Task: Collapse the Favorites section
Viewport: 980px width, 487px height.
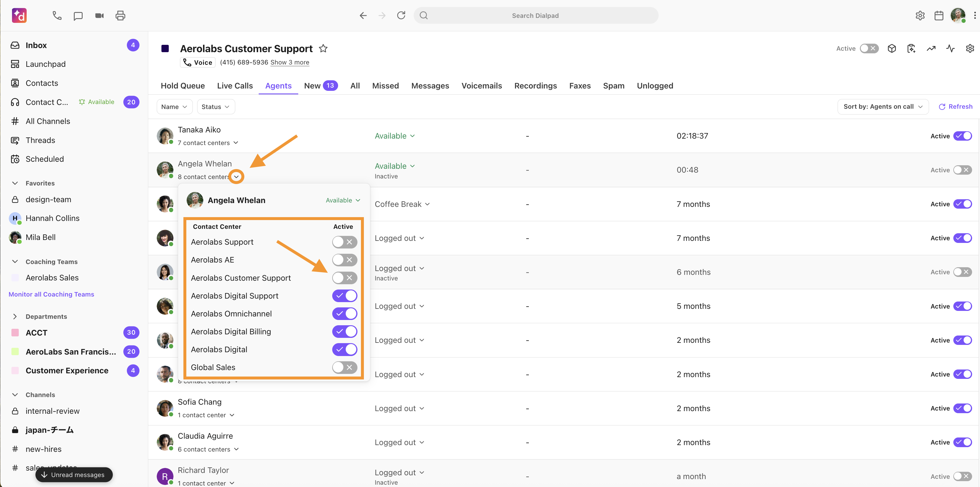Action: (x=15, y=183)
